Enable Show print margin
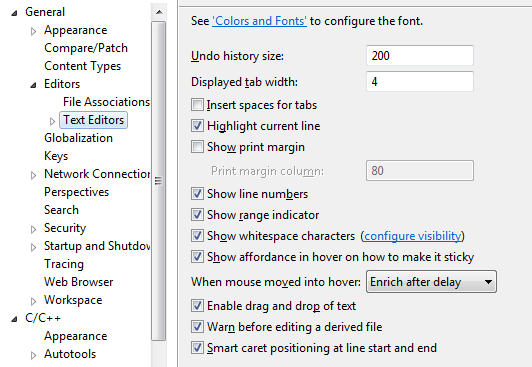Viewport: 532px width, 367px height. 197,147
